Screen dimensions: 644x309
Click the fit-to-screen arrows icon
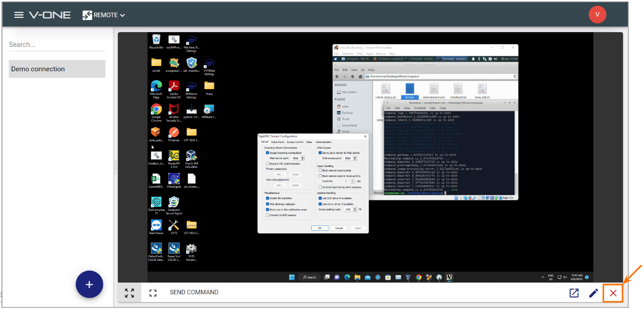(x=130, y=293)
